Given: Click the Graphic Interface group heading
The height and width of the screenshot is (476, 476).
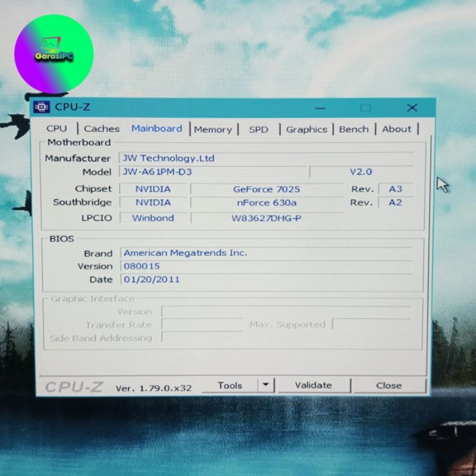Looking at the screenshot, I should [93, 299].
